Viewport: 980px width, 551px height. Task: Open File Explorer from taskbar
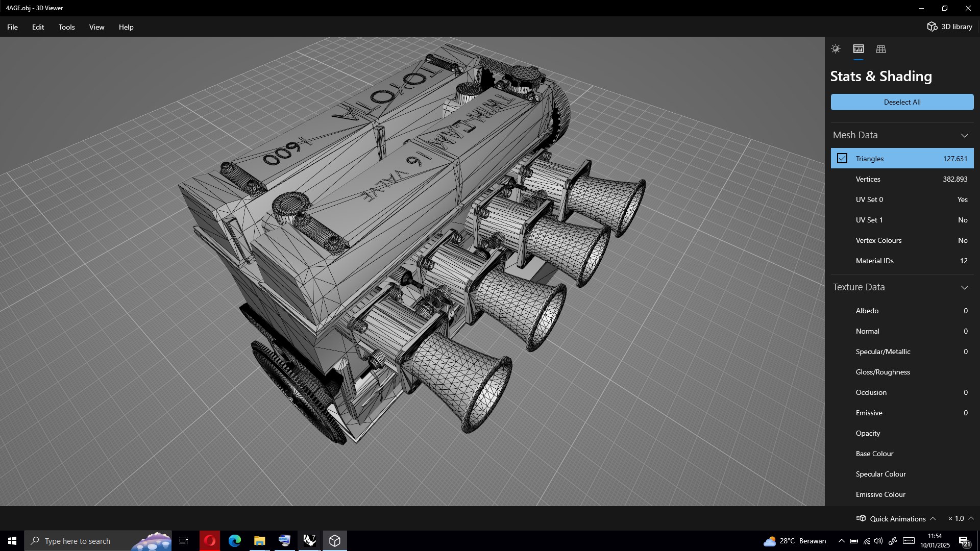coord(260,541)
